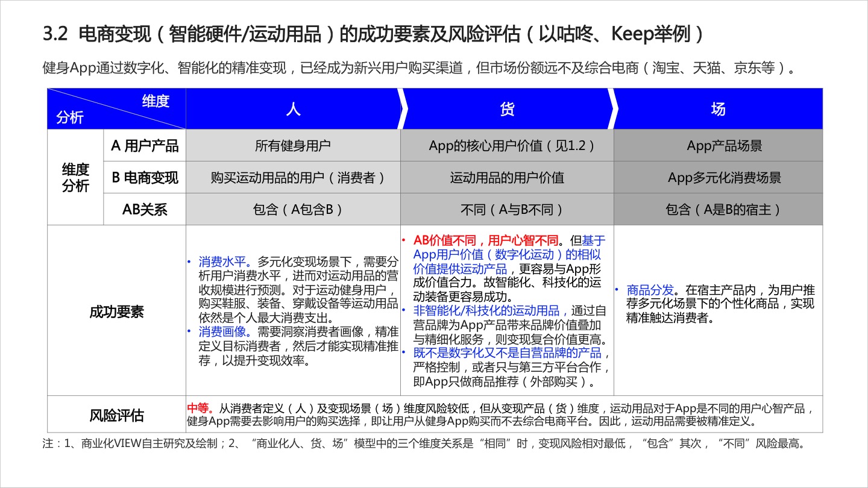Image resolution: width=868 pixels, height=488 pixels.
Task: Click the header cell 分析
Action: click(70, 117)
